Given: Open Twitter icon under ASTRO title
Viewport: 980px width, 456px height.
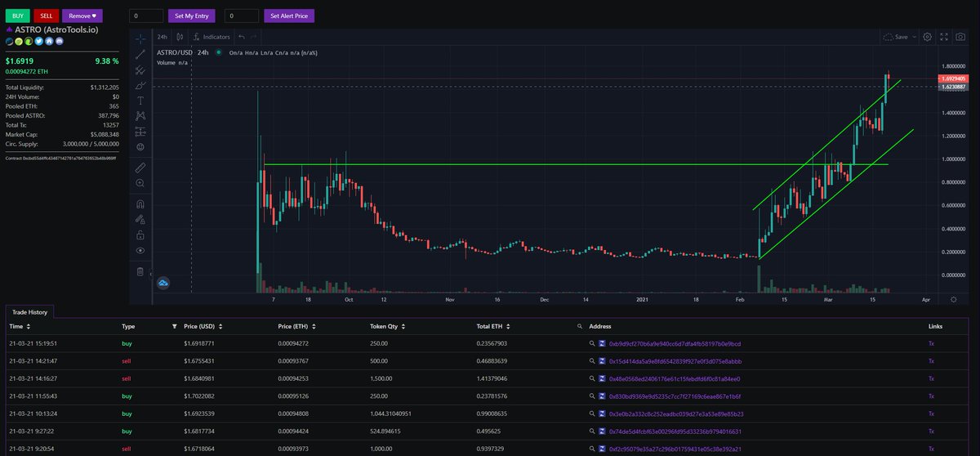Looking at the screenshot, I should (x=38, y=40).
